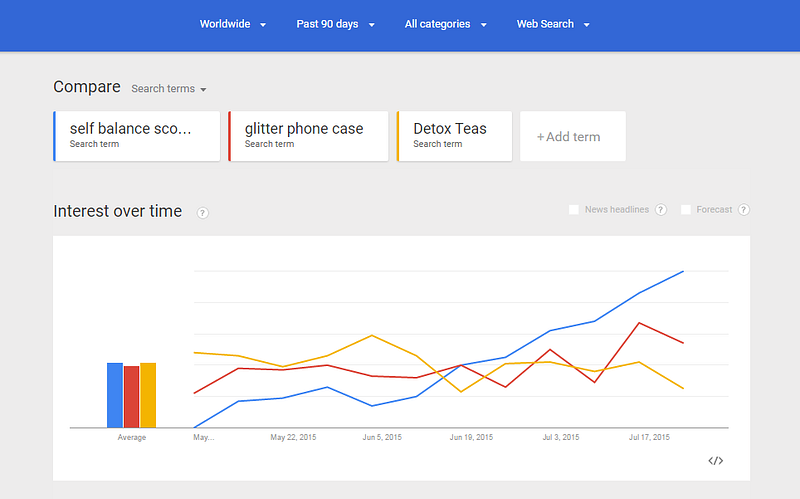Expand the Search terms compare dropdown
The height and width of the screenshot is (499, 800).
(x=169, y=89)
